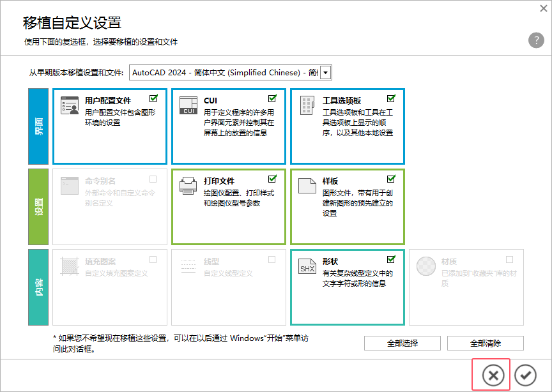Click the 打印文件 printer icon
Image resolution: width=552 pixels, height=392 pixels.
188,185
